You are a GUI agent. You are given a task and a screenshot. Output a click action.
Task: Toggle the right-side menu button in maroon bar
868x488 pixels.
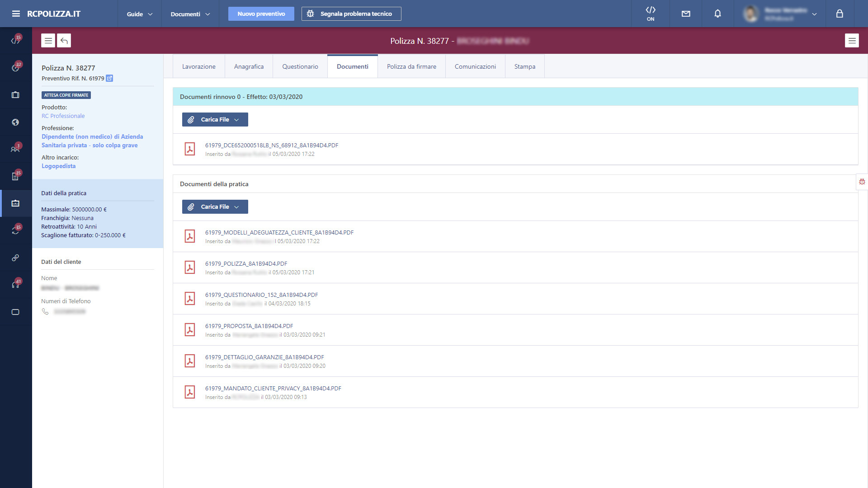(852, 41)
